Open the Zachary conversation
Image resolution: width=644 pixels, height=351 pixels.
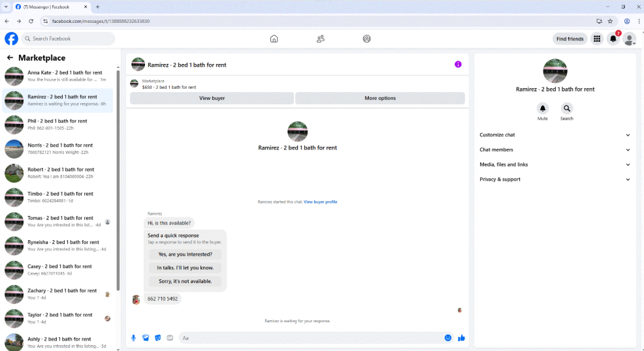pos(58,294)
